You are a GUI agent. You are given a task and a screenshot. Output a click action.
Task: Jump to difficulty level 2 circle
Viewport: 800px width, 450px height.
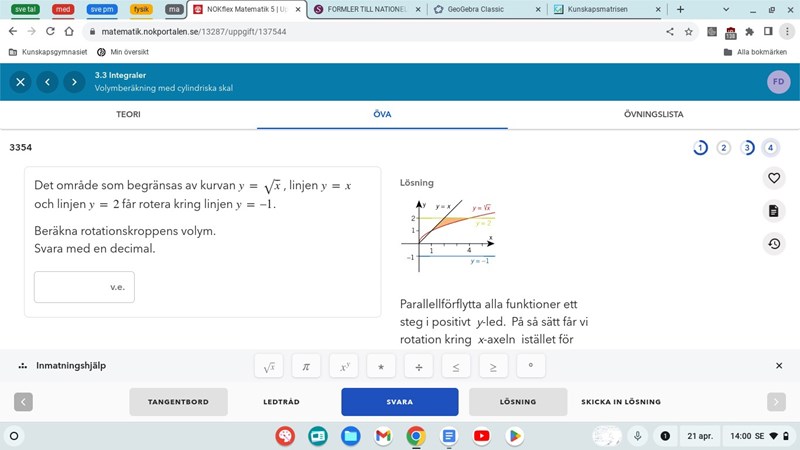(x=723, y=148)
